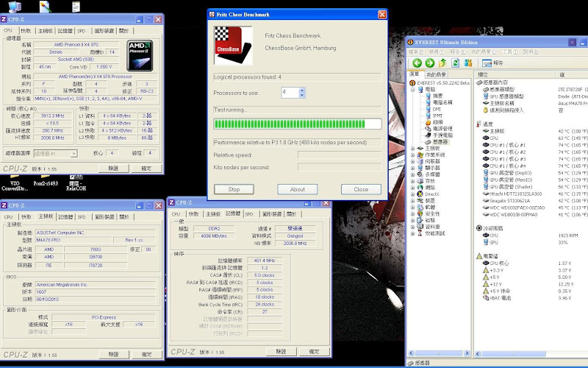Expand the 主機板 motherboard tree node
This screenshot has height=368, width=588.
[x=412, y=149]
